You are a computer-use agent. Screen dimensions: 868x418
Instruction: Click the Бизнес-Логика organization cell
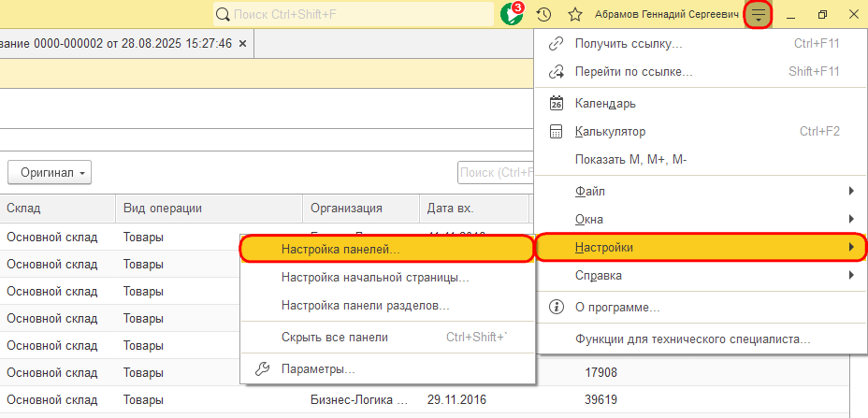click(359, 399)
